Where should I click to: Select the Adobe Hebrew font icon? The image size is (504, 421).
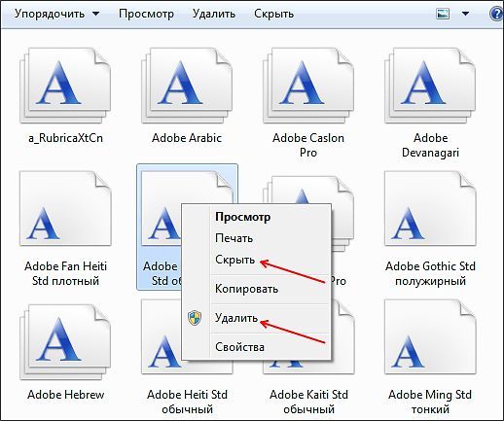tap(65, 342)
